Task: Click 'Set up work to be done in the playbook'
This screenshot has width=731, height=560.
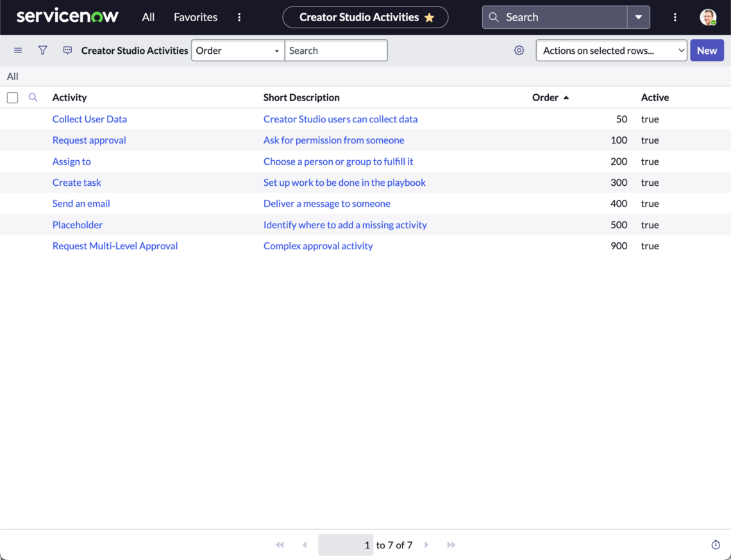Action: click(x=344, y=183)
